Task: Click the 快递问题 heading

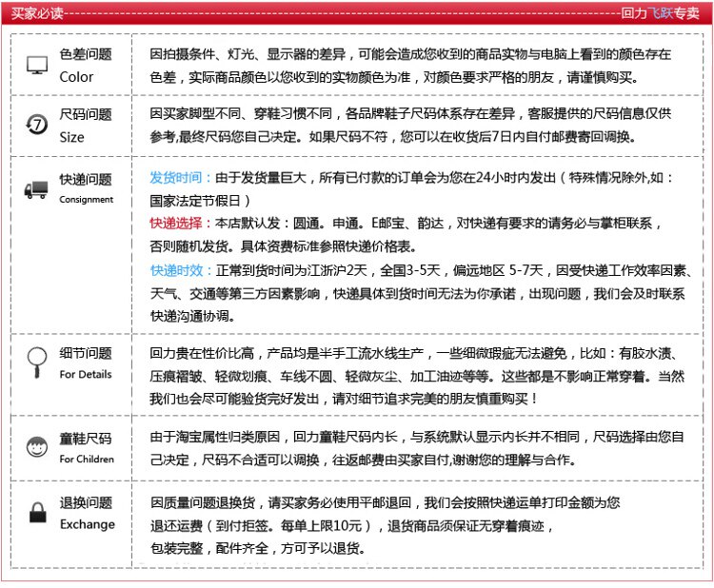Action: pos(86,179)
